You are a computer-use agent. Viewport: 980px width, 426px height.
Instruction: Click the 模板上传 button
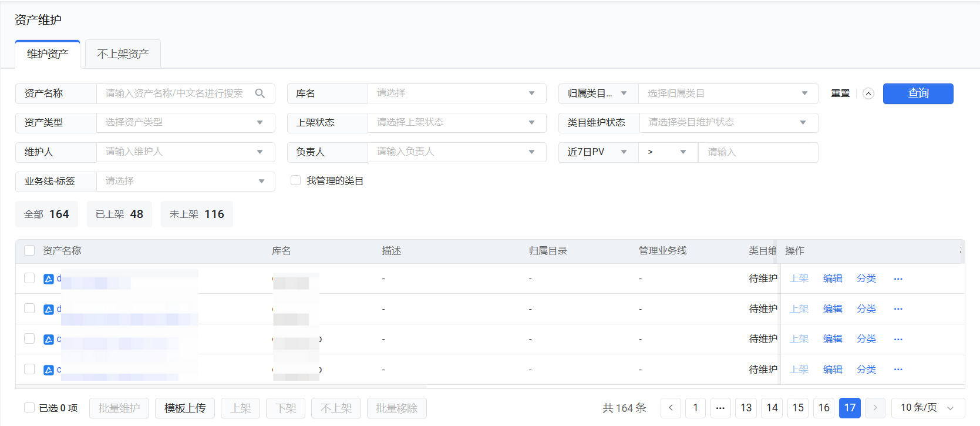coord(185,408)
